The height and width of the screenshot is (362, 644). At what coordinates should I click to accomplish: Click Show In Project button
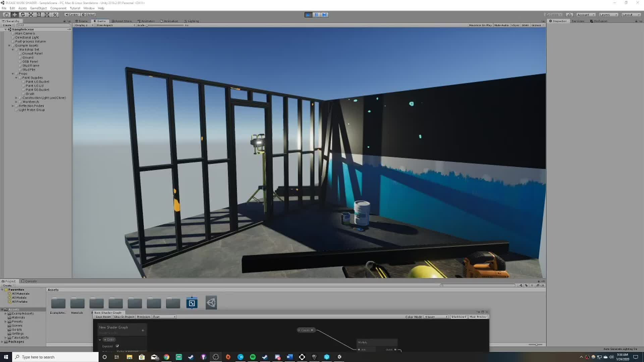click(124, 317)
